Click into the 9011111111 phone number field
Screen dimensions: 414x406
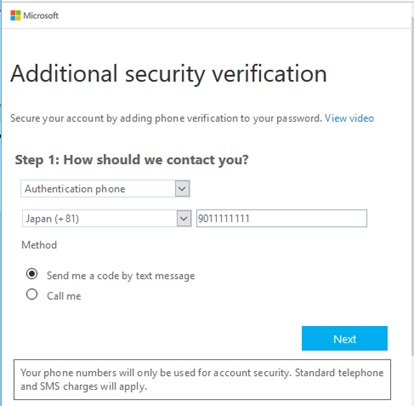click(x=282, y=218)
